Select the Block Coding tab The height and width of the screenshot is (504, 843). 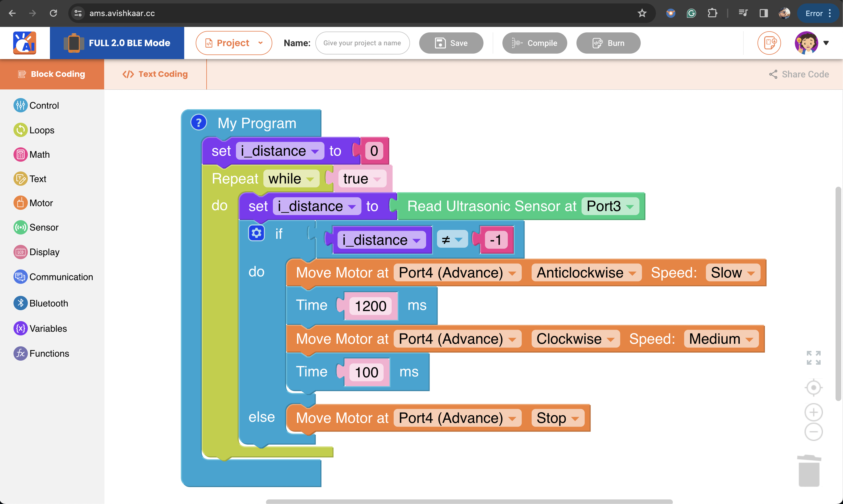52,74
